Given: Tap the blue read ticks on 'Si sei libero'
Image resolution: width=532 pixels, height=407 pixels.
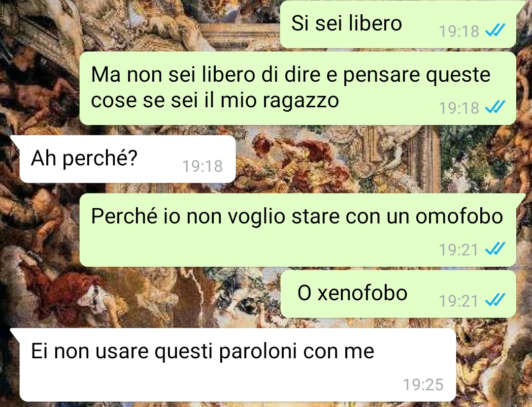Looking at the screenshot, I should [x=495, y=31].
